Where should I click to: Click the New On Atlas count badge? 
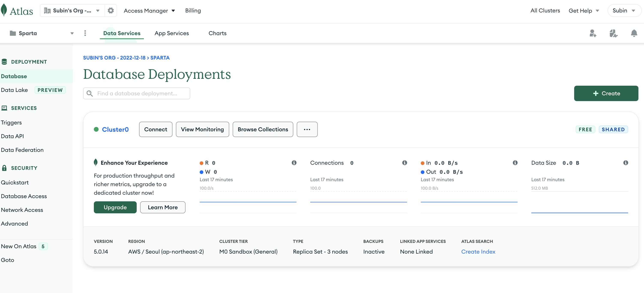43,246
